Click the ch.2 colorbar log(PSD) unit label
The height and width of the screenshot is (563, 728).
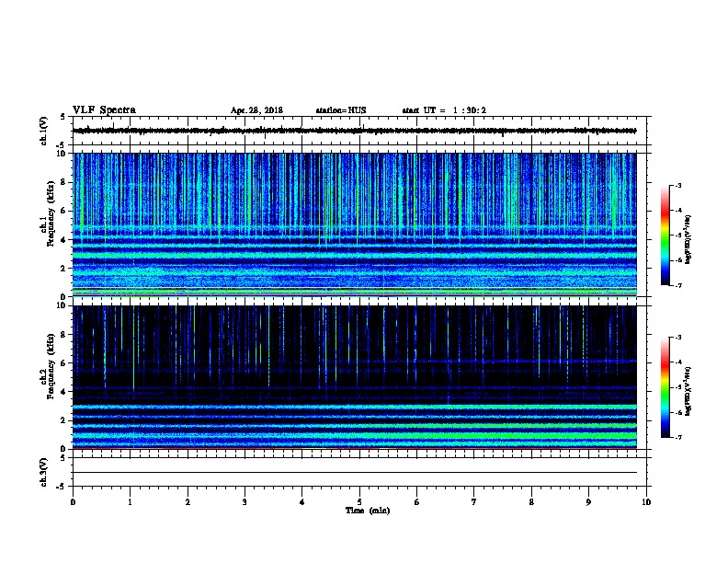click(688, 391)
